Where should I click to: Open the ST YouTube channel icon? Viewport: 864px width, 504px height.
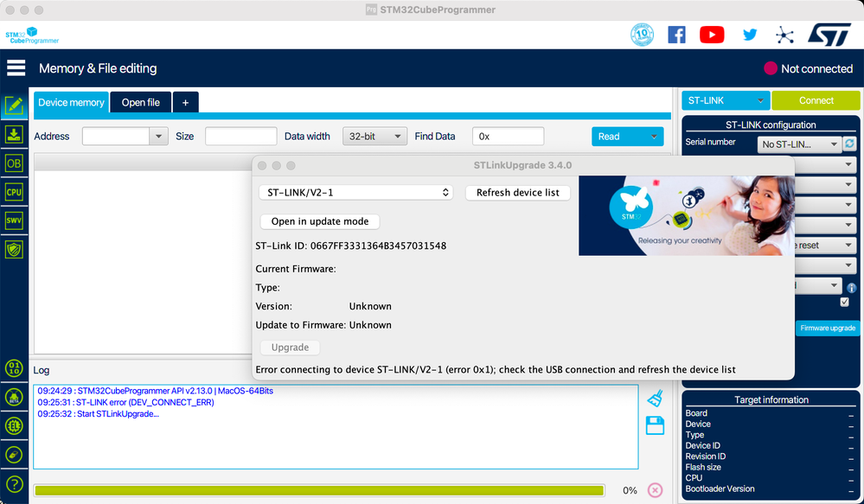click(x=712, y=35)
